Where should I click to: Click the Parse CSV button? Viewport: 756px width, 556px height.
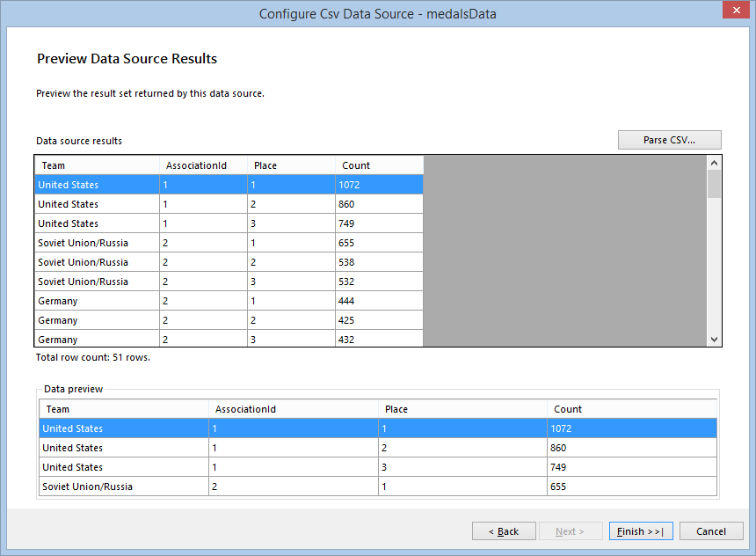669,140
